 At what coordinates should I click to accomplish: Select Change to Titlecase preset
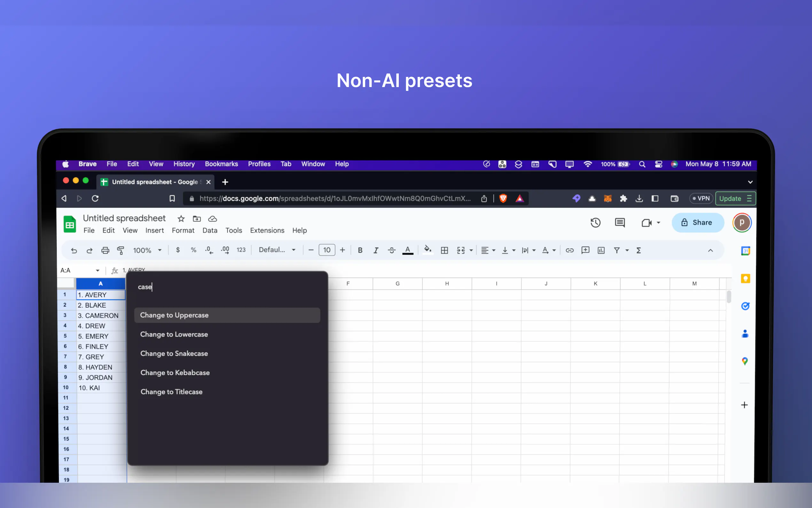tap(171, 392)
